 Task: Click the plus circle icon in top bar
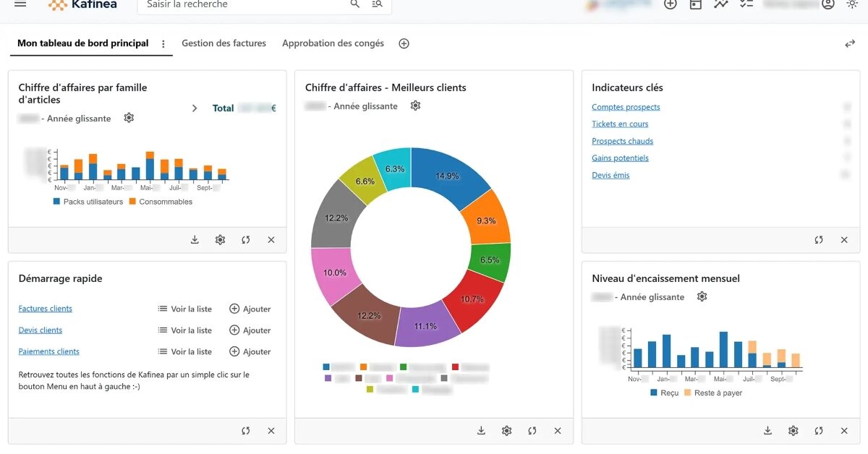pos(670,4)
